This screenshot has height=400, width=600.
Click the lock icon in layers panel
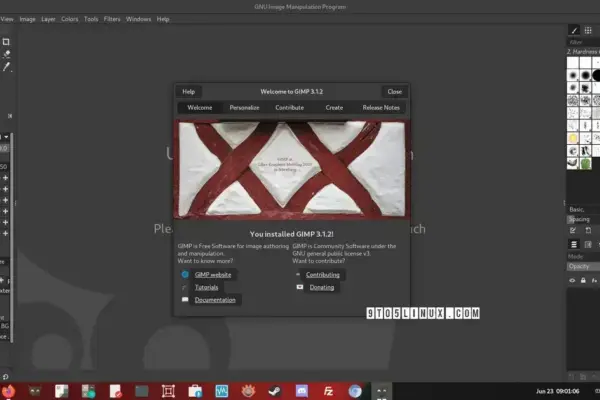click(x=583, y=281)
